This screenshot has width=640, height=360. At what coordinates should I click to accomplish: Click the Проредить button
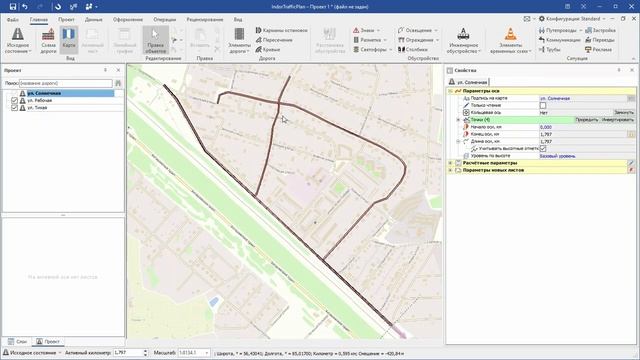click(x=587, y=120)
